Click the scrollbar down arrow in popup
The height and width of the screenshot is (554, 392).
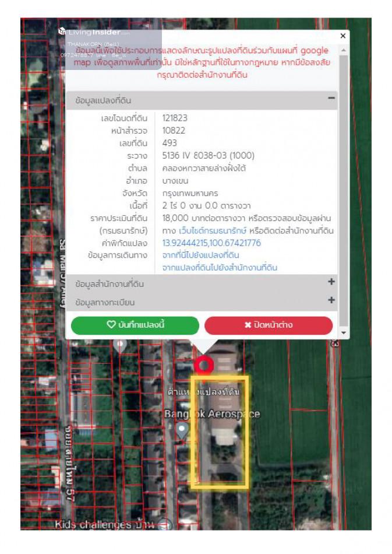(344, 333)
